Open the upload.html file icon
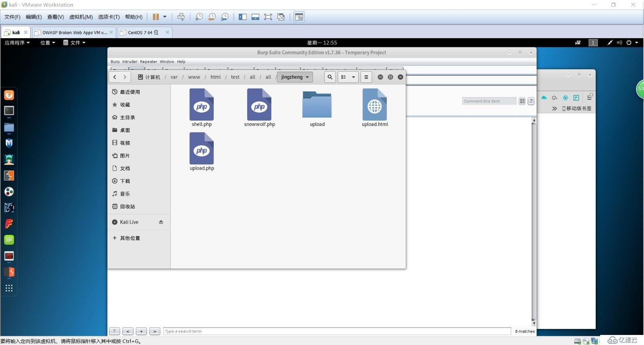Image resolution: width=644 pixels, height=345 pixels. click(x=375, y=105)
